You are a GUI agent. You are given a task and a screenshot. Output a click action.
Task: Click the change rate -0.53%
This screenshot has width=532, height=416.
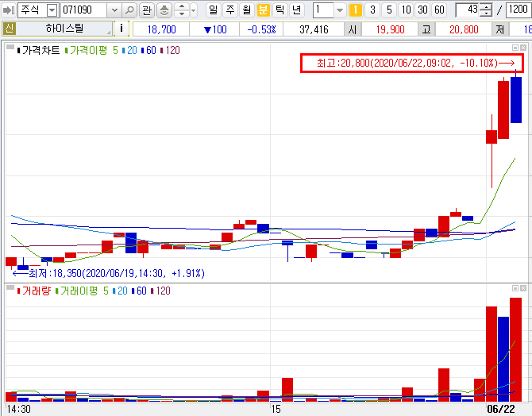261,29
